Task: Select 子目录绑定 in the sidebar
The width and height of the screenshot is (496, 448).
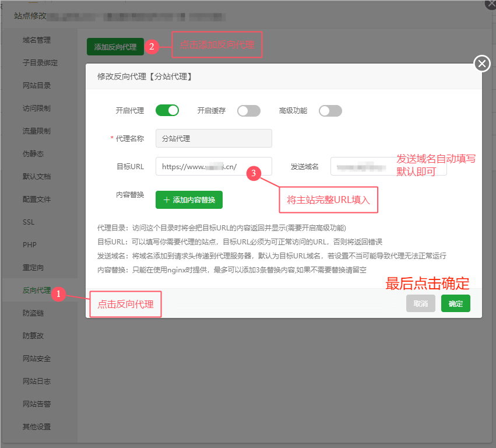Action: point(40,63)
